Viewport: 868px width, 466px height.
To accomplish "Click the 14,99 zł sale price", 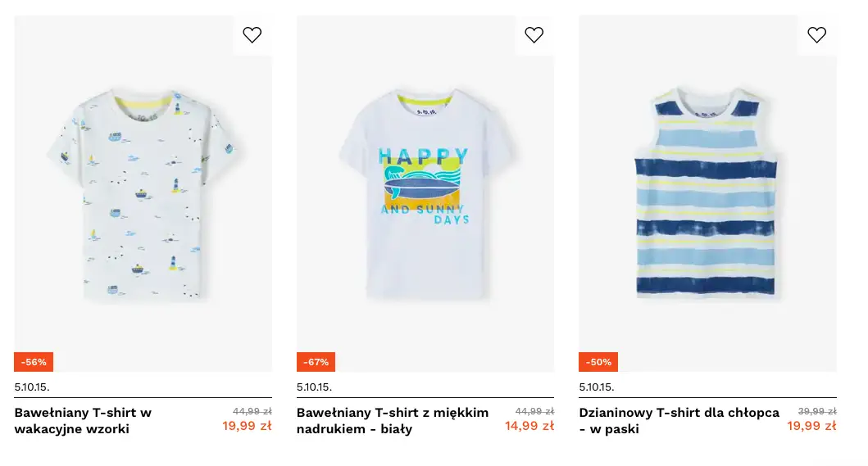I will (529, 426).
